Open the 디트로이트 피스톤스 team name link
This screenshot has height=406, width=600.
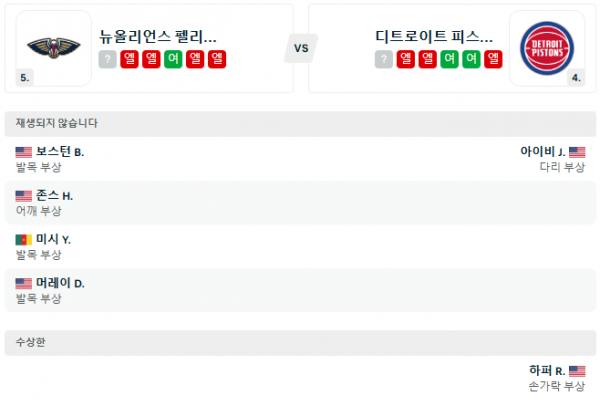434,37
